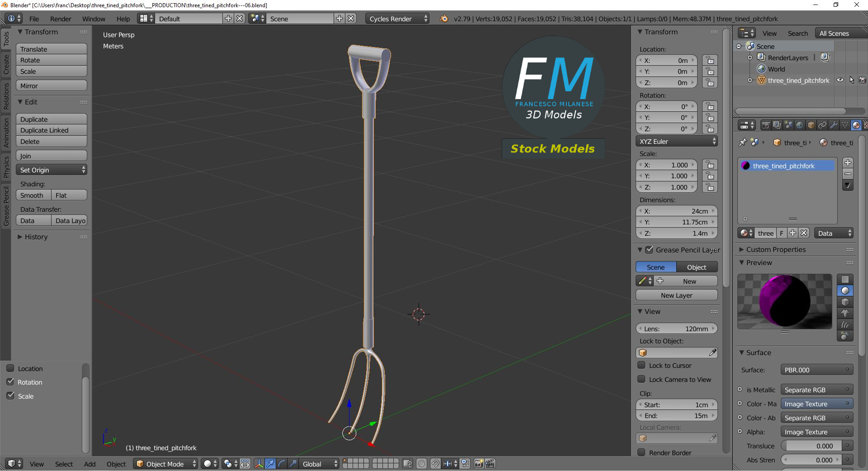Click the OpenGL render animation clapper icon

coord(490,464)
